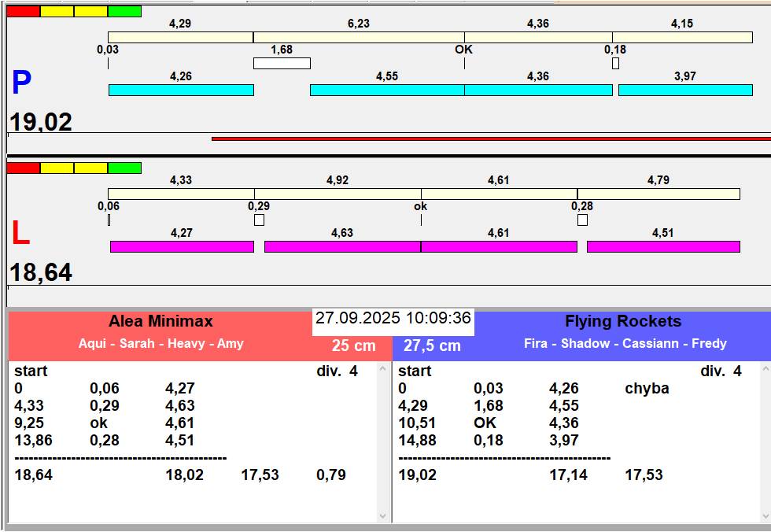771x532 pixels.
Task: Click the big 18,64 total in lane L
Action: point(41,272)
